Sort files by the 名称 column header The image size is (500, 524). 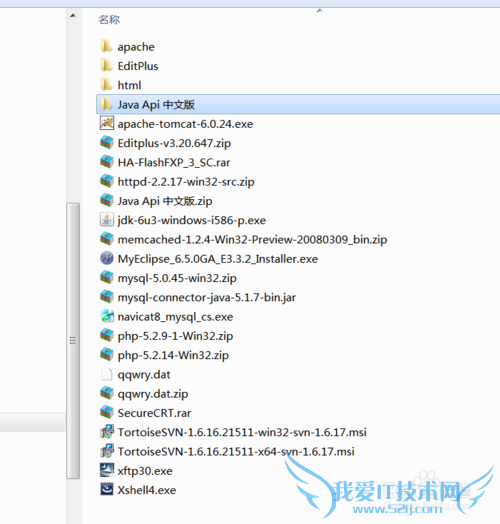coord(109,19)
